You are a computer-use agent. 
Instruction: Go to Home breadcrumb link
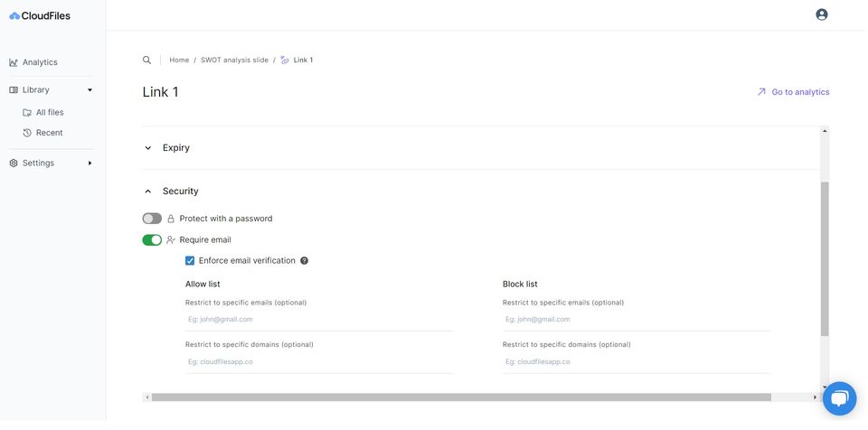click(x=179, y=60)
